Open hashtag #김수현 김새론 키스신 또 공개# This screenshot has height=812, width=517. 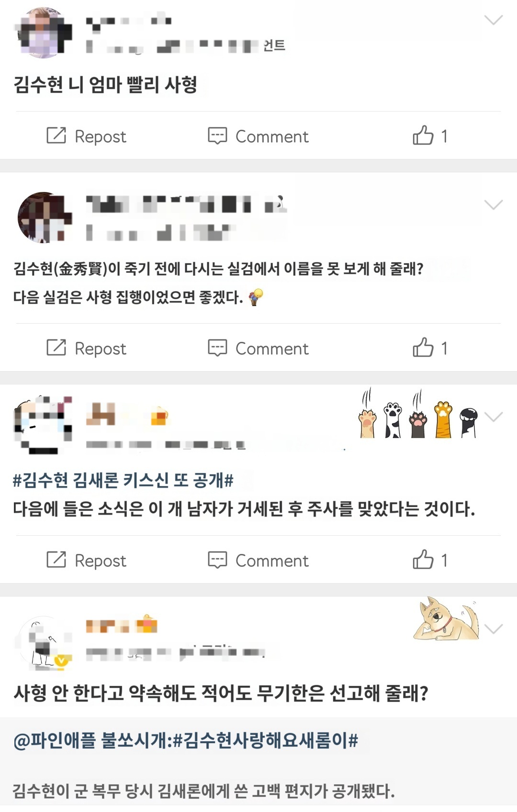(123, 480)
